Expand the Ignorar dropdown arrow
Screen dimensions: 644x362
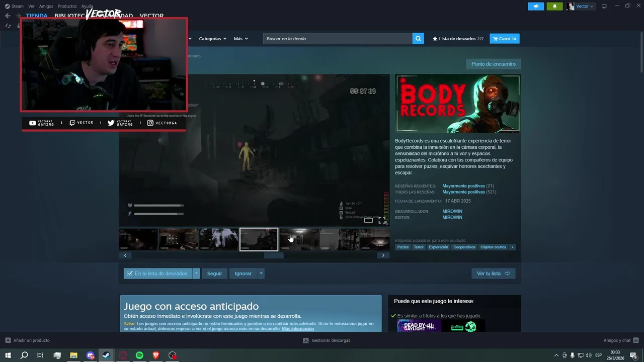261,274
